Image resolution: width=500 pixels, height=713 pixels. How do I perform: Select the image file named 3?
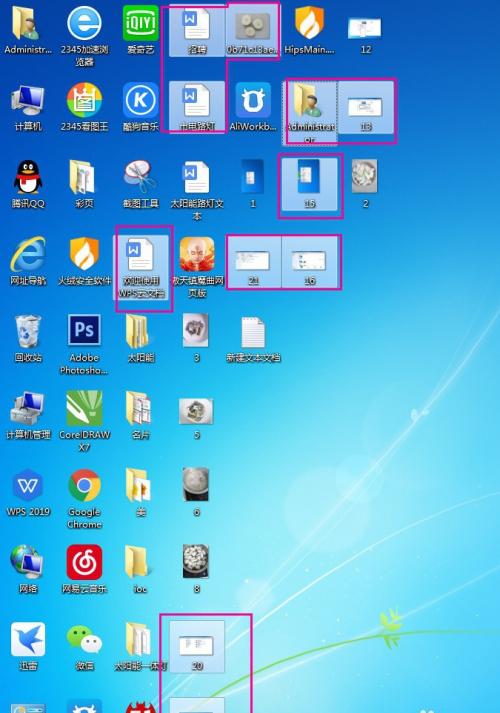tap(196, 338)
